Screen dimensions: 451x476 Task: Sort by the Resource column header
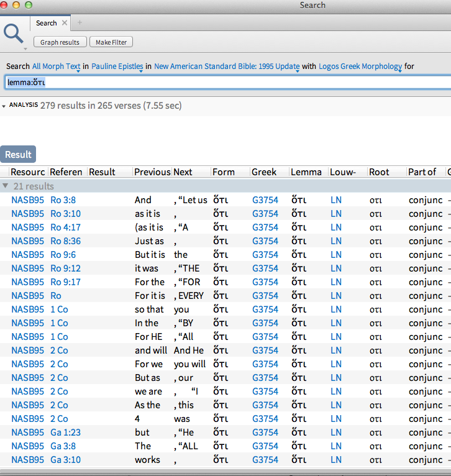[x=27, y=172]
